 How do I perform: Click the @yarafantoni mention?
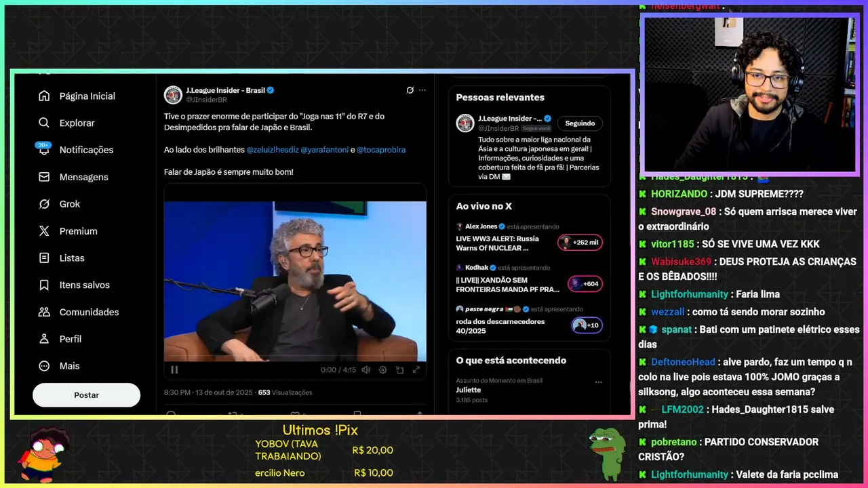coord(325,150)
